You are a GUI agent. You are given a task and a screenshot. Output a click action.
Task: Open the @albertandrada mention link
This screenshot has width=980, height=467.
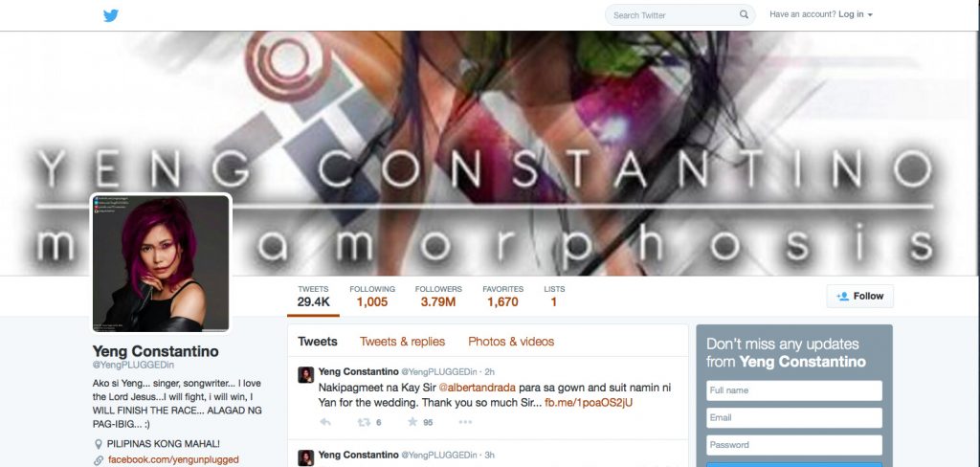click(477, 388)
